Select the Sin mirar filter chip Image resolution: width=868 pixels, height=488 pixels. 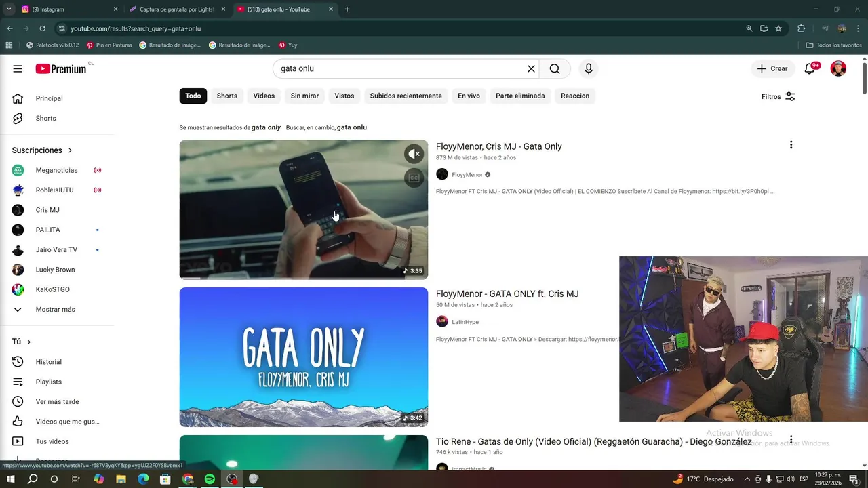304,96
